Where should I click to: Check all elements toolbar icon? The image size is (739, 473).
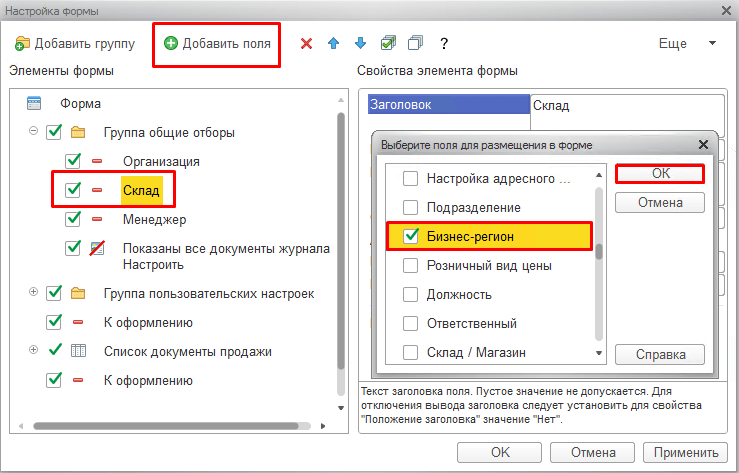pos(388,43)
